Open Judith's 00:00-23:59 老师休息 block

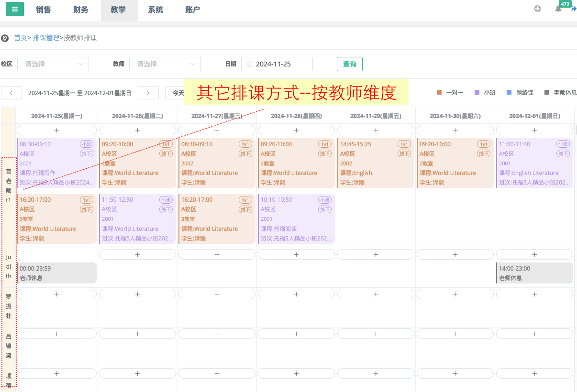click(56, 273)
